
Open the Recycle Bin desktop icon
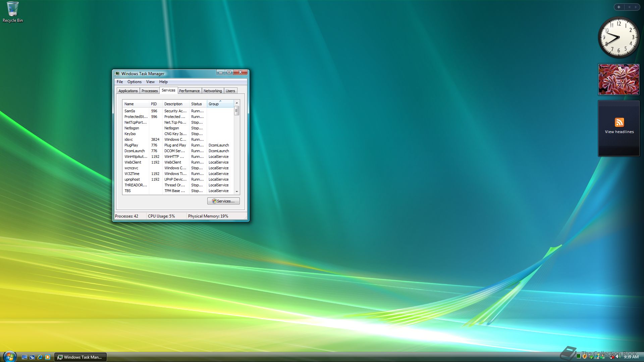click(12, 12)
